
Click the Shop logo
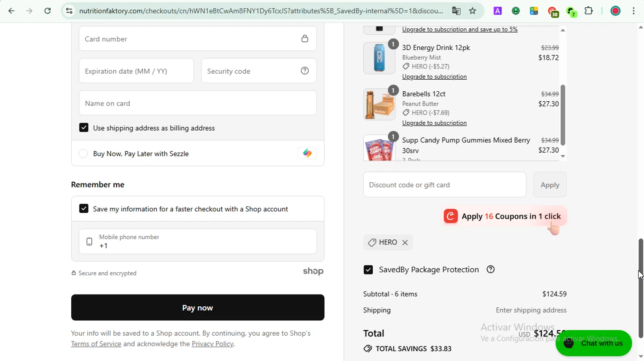[313, 271]
